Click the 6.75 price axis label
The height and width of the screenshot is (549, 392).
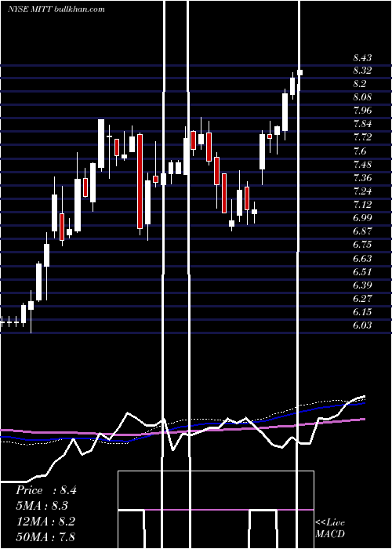pyautogui.click(x=362, y=244)
